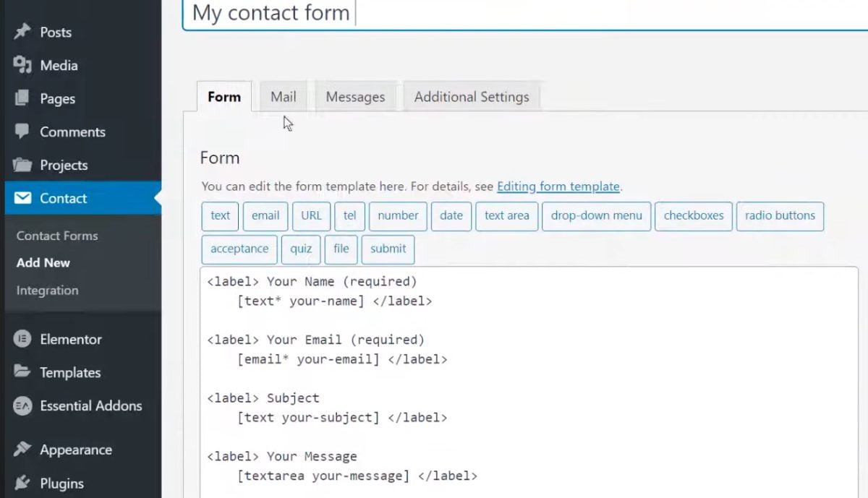Navigate to the Pages section
The image size is (868, 498).
[x=55, y=98]
